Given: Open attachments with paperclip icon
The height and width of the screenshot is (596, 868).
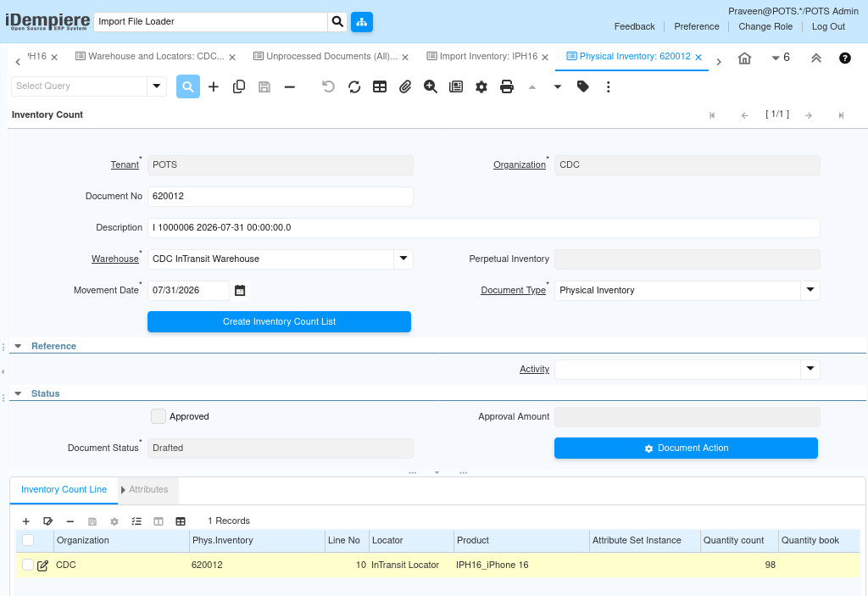Looking at the screenshot, I should (x=405, y=87).
